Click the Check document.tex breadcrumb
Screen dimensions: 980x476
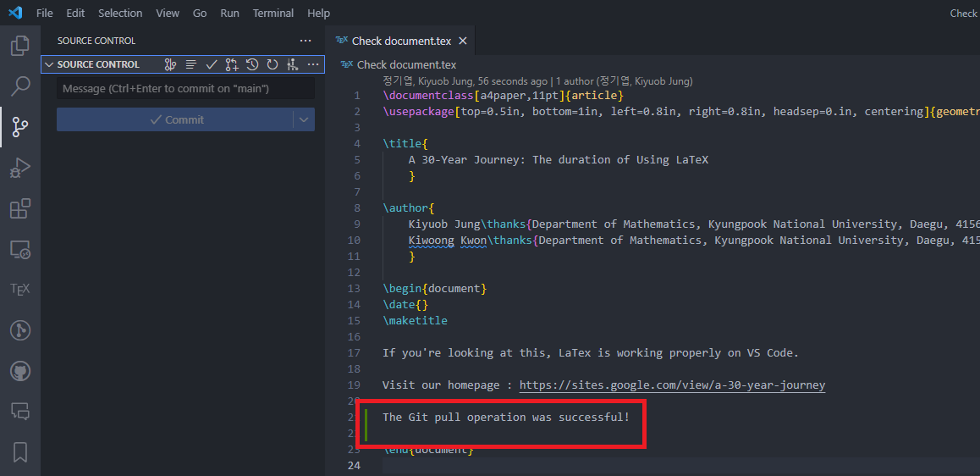coord(406,64)
